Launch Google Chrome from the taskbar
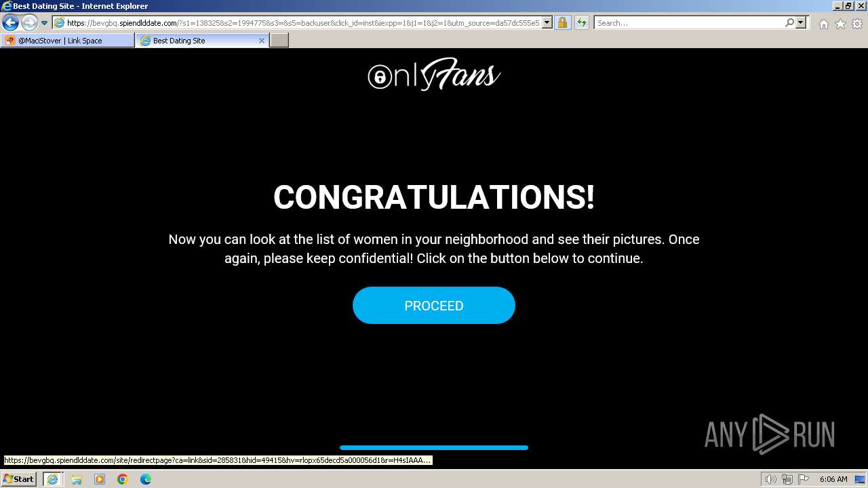The height and width of the screenshot is (488, 868). 123,479
